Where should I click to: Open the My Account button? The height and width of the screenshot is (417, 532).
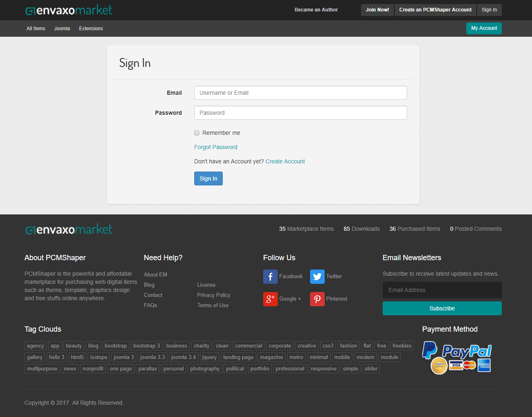[x=484, y=28]
